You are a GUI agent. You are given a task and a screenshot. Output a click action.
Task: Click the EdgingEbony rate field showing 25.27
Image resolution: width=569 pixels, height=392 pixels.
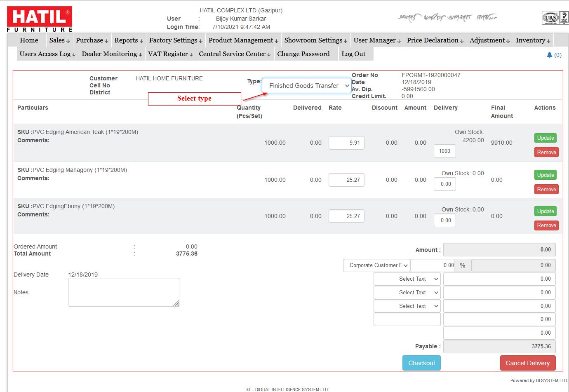click(346, 216)
